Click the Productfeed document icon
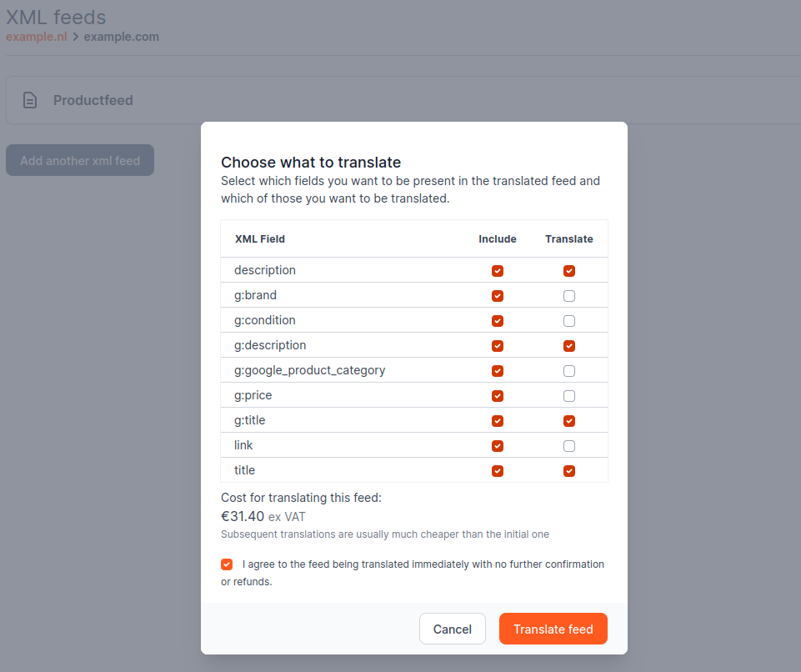Image resolution: width=801 pixels, height=672 pixels. [30, 100]
